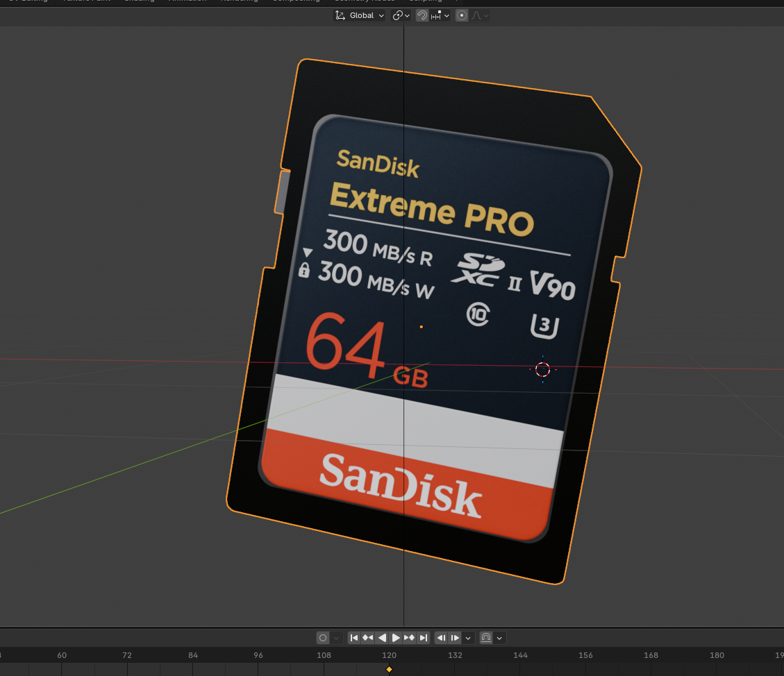Click frame 156 on timeline ruler
The width and height of the screenshot is (784, 676).
click(x=585, y=655)
